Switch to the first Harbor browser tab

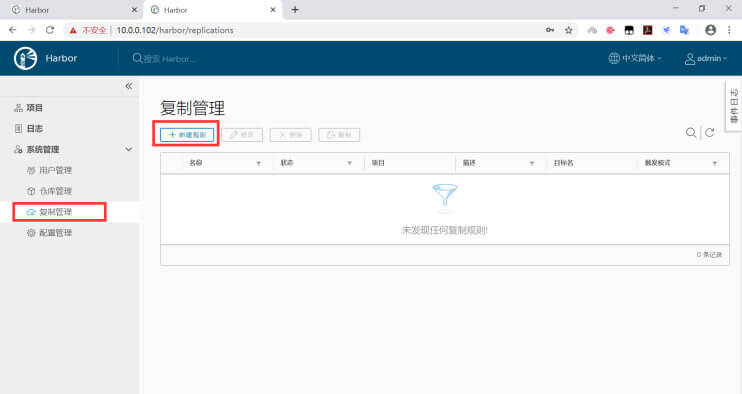click(71, 10)
